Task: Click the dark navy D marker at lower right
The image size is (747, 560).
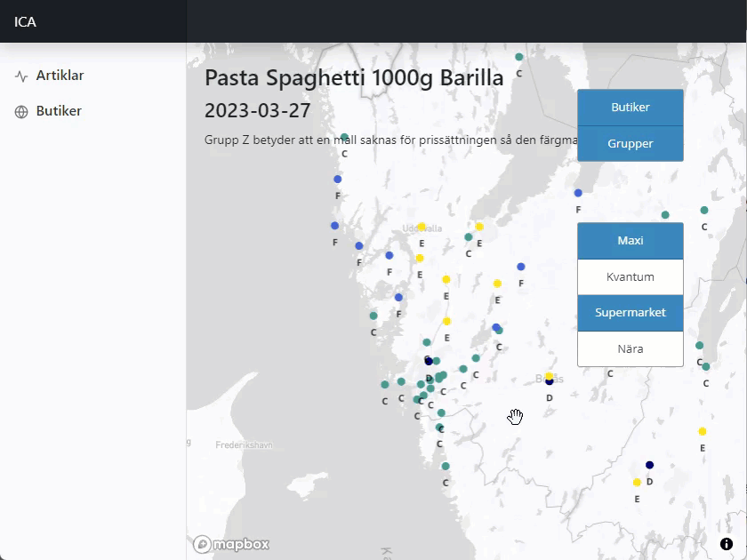Action: [x=649, y=464]
